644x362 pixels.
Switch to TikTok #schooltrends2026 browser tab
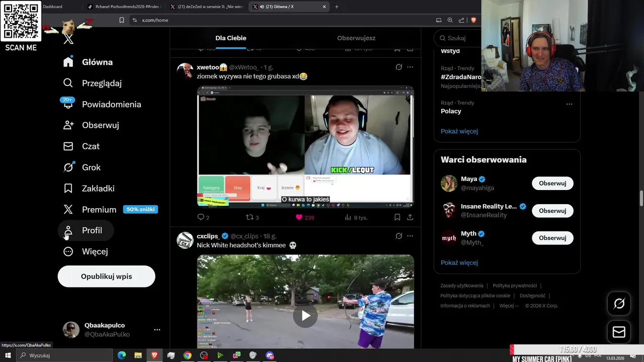[123, 7]
